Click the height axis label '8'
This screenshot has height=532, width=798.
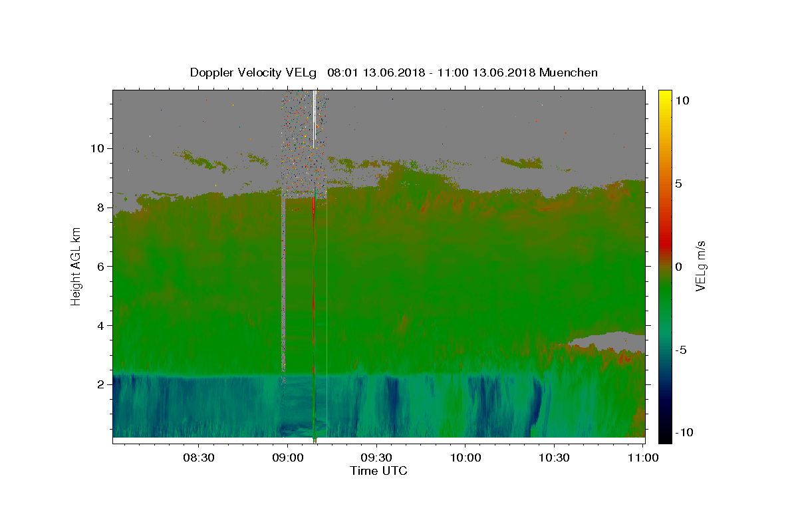tap(100, 207)
